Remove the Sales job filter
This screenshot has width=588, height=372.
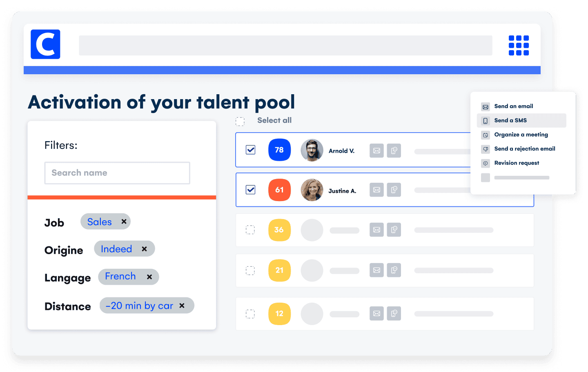point(124,221)
